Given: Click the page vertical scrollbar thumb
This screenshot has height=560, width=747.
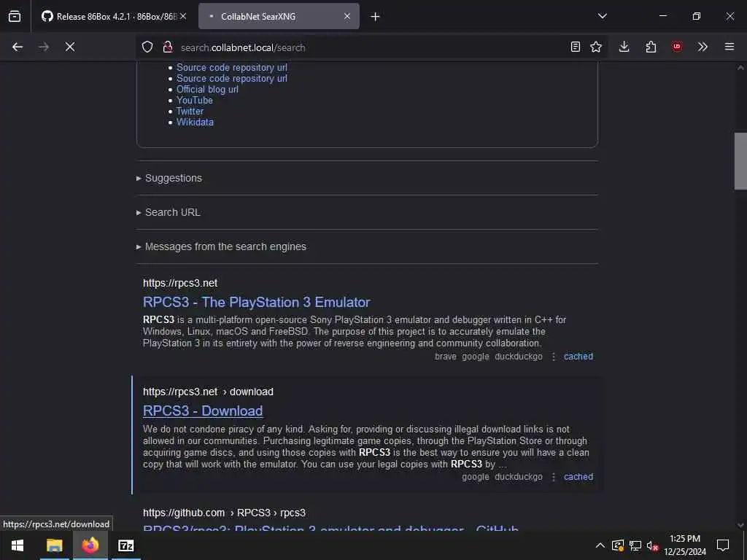Looking at the screenshot, I should pyautogui.click(x=740, y=161).
